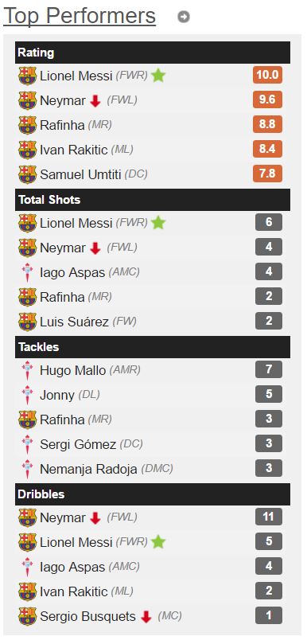
Task: Click the Rating section header
Action: [x=153, y=53]
